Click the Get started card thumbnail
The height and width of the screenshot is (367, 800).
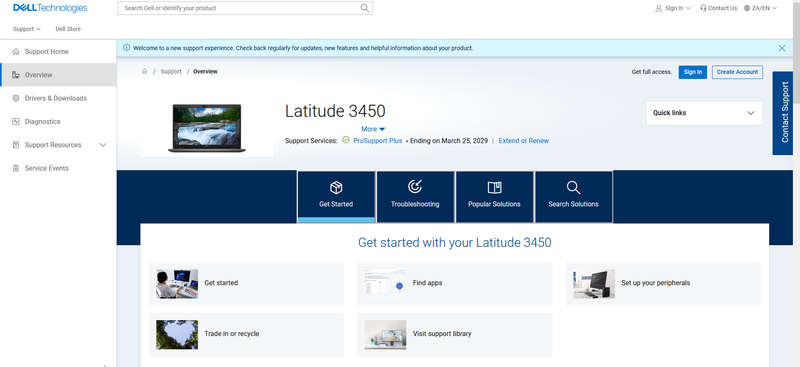tap(177, 283)
